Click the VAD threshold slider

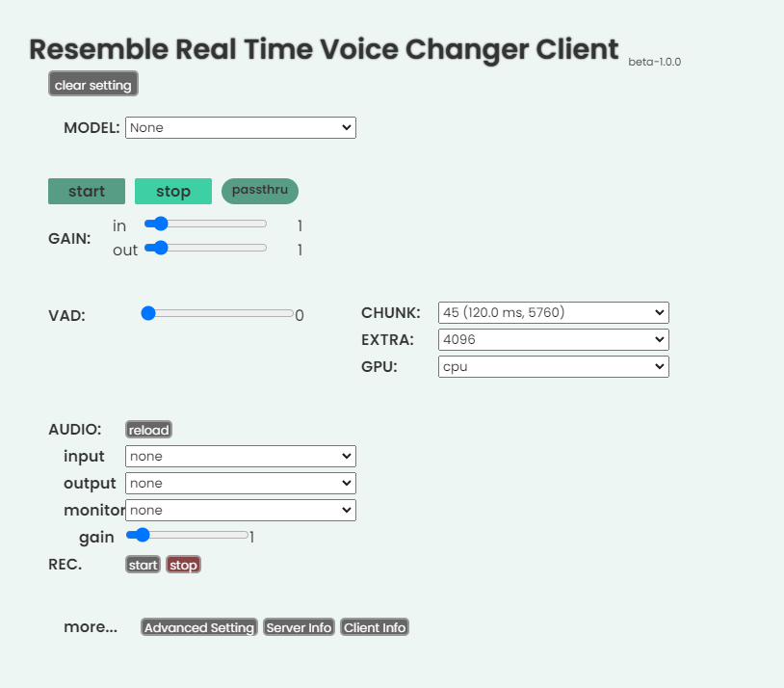(x=220, y=313)
